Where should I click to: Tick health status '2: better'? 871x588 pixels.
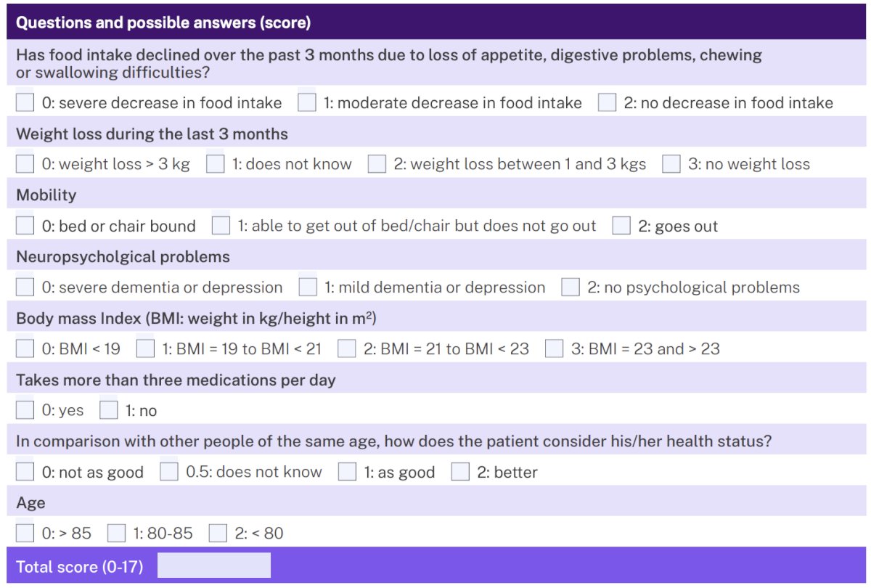[460, 472]
